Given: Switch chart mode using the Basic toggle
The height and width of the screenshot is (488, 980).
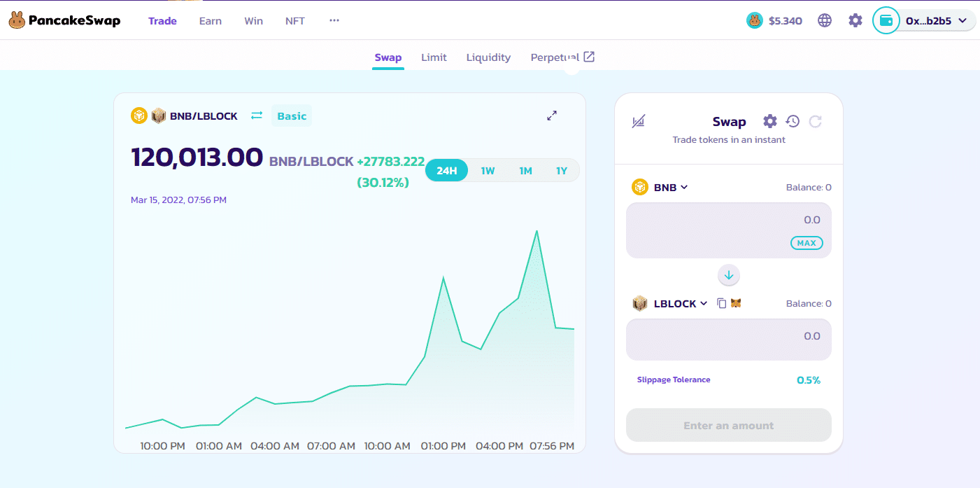Looking at the screenshot, I should [x=292, y=116].
